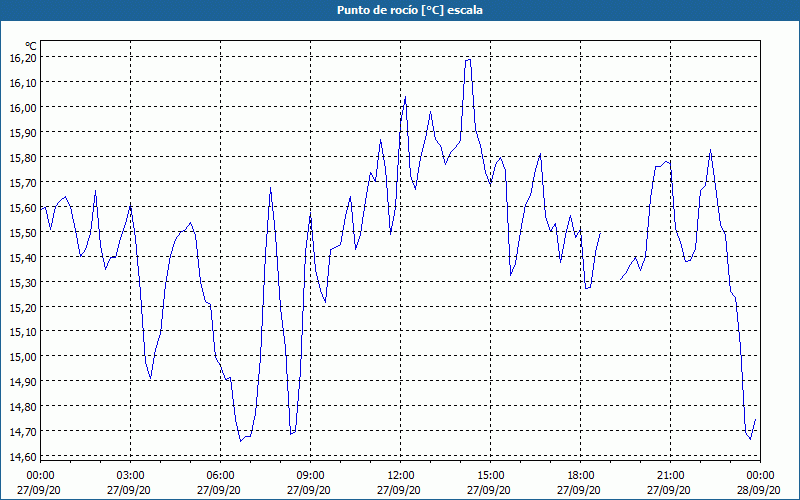Viewport: 800px width, 500px height.
Task: Click the 15,60 y-axis label
Action: click(23, 208)
